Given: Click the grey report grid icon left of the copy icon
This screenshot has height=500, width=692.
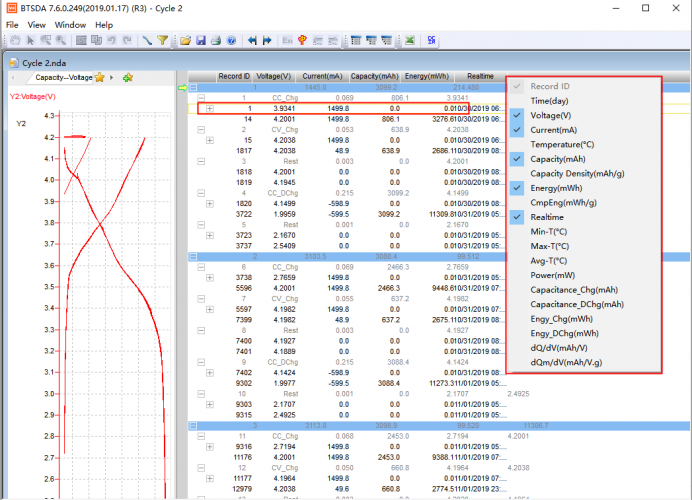Looking at the screenshot, I should coord(81,41).
